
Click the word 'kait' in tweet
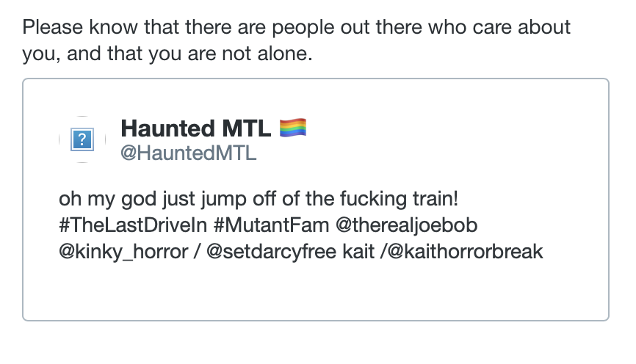coord(358,251)
